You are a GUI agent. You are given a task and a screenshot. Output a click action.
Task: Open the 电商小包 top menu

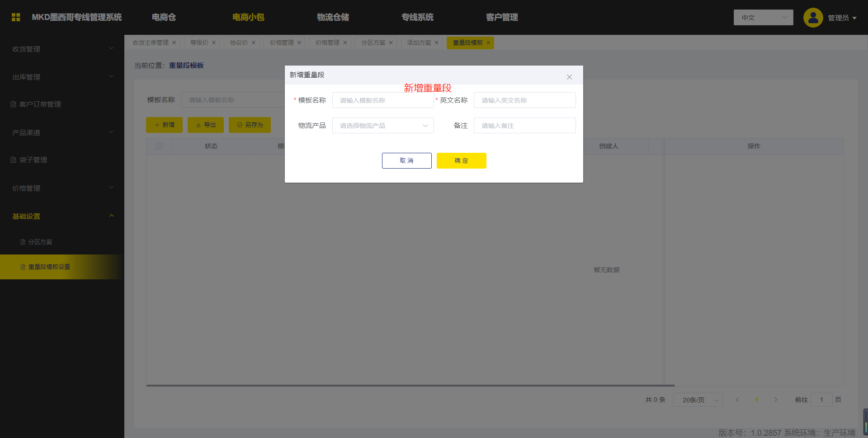248,17
